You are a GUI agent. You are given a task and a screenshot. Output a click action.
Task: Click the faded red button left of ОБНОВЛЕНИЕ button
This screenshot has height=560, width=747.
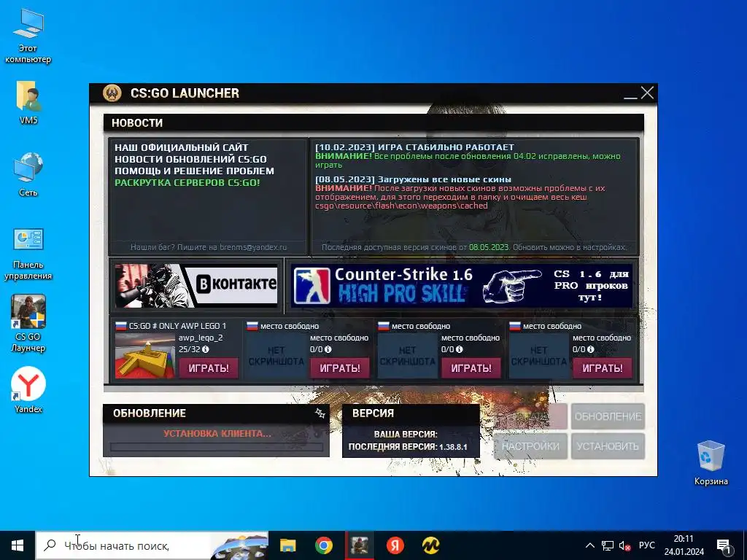pyautogui.click(x=530, y=416)
